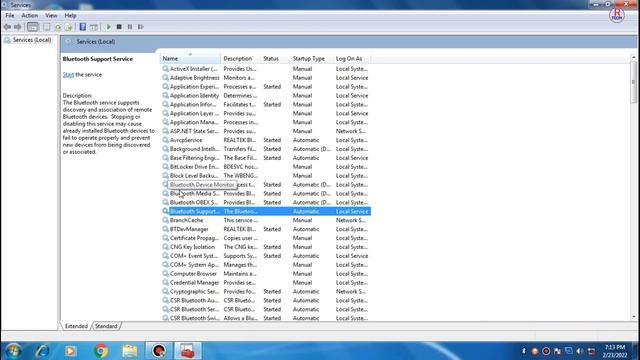The image size is (640, 360).
Task: Select the ActiveX Installer service row
Action: coord(266,69)
